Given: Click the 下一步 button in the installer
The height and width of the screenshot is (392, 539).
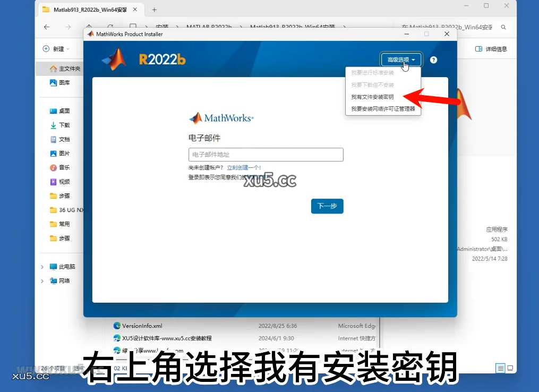Looking at the screenshot, I should click(327, 207).
